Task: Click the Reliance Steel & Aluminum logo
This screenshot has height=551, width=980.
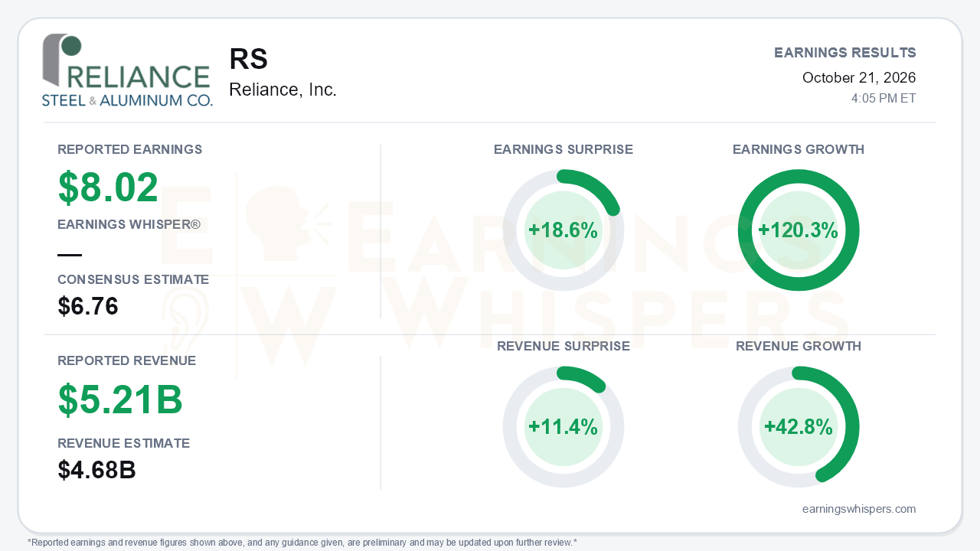Action: pyautogui.click(x=127, y=70)
